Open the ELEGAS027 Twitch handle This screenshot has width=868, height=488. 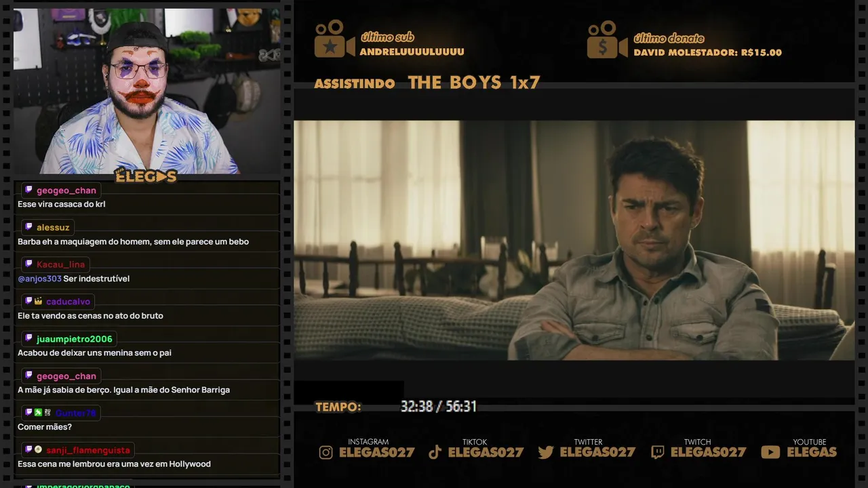(708, 452)
